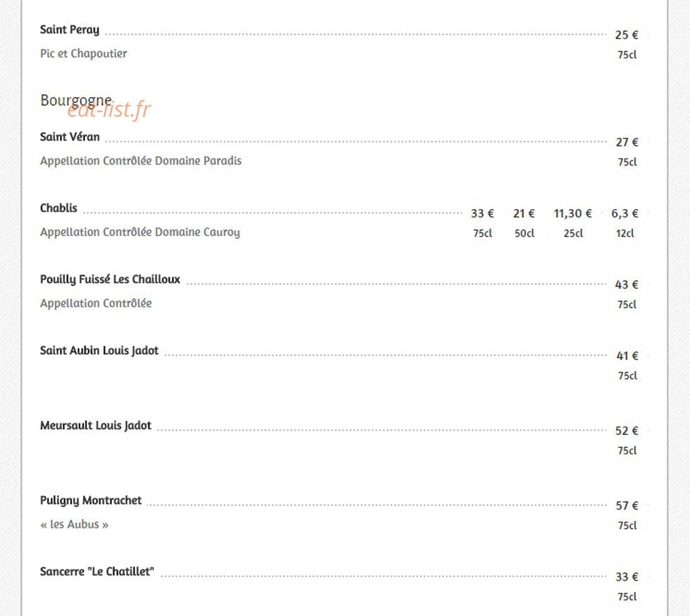Select Saint Aubin Louis Jadot
Screen dimensions: 690x616
[99, 351]
